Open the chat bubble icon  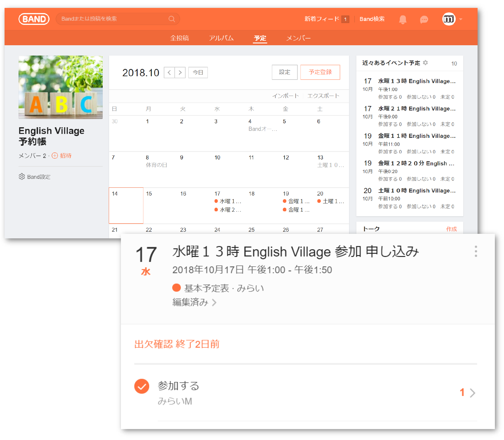tap(424, 20)
